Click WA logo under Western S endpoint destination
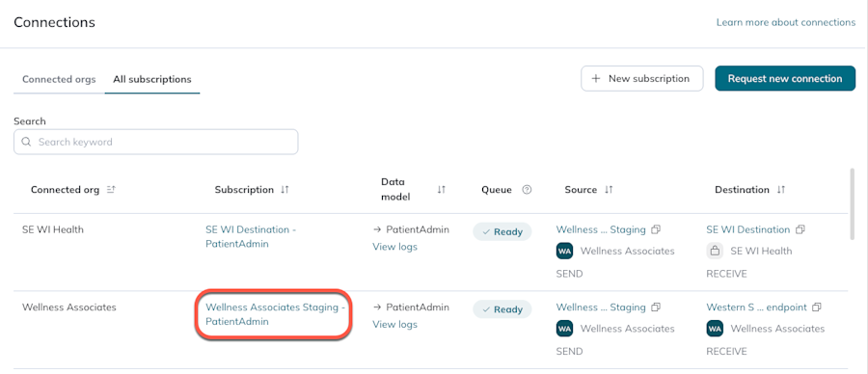Screen dimensions: 868x374 point(715,328)
